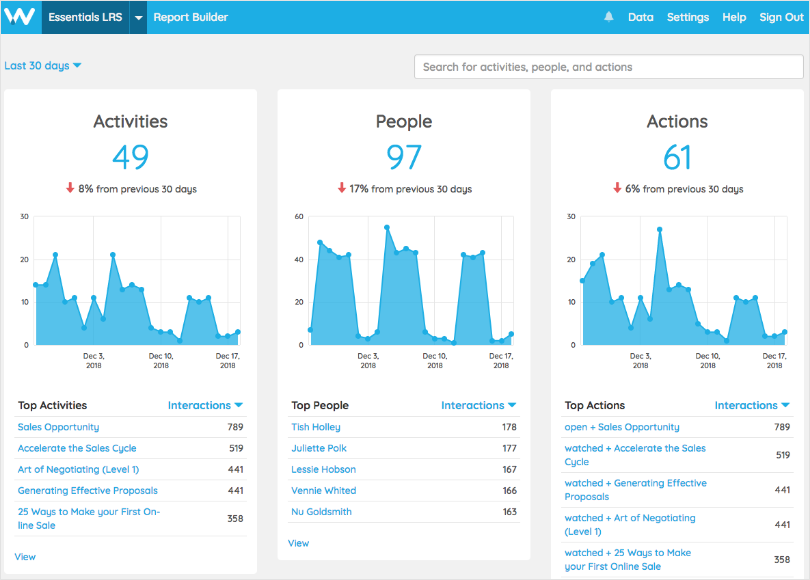This screenshot has height=580, width=810.
Task: Click View under Top People
Action: click(298, 543)
